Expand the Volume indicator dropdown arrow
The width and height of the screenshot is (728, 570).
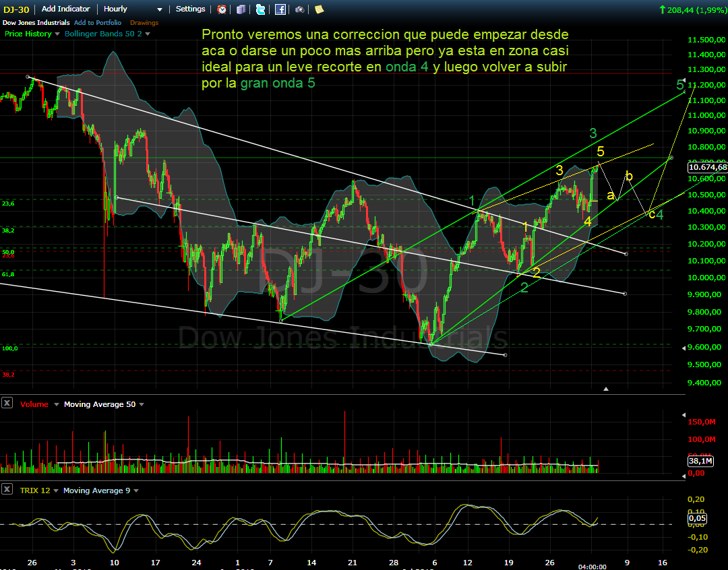coord(56,405)
